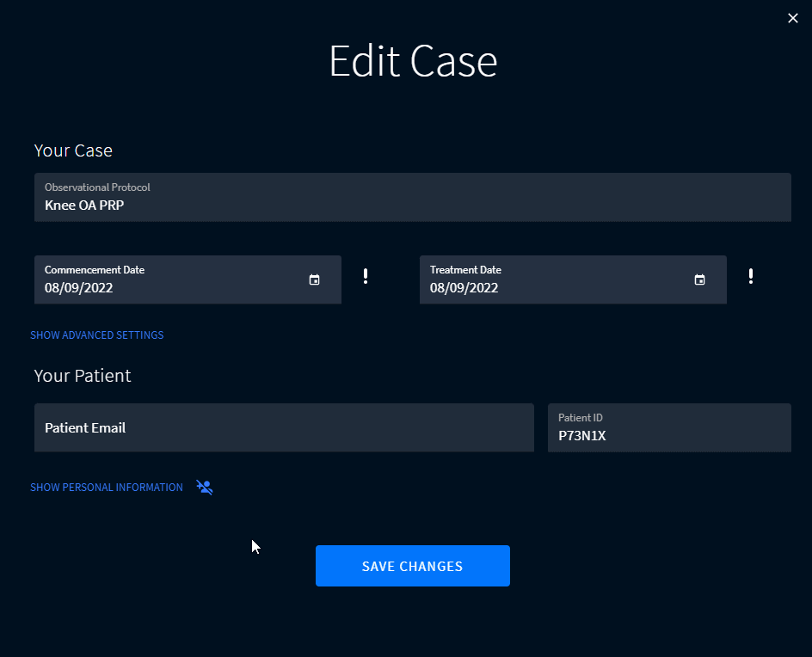Click the warning icon beside Commencement Date
Image resolution: width=812 pixels, height=657 pixels.
click(366, 276)
